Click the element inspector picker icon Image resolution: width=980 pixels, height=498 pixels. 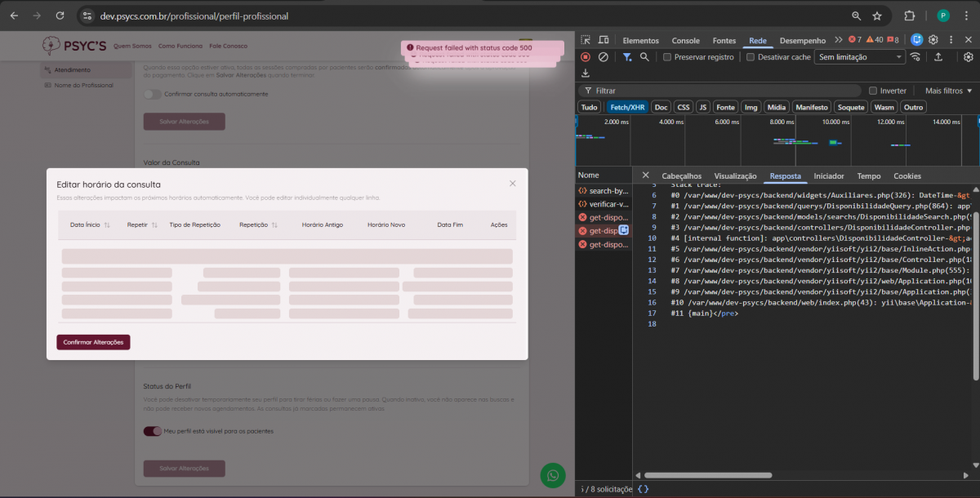point(586,40)
